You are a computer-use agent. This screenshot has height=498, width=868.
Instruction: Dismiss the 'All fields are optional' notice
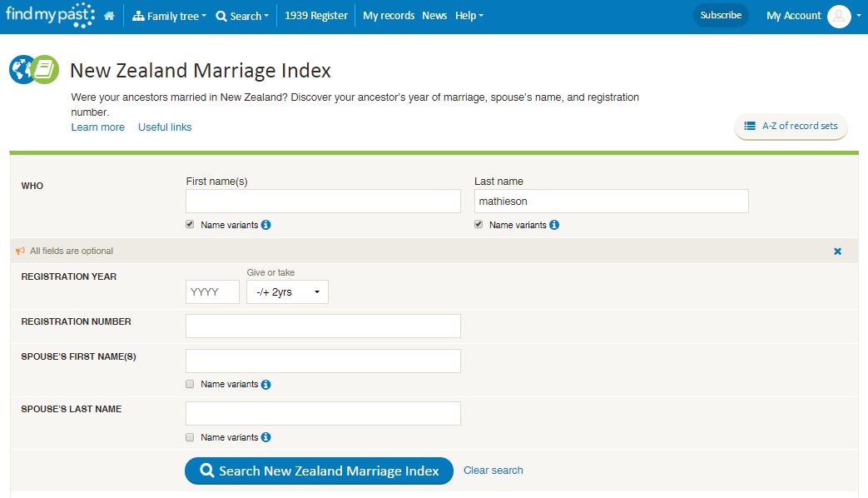point(837,251)
